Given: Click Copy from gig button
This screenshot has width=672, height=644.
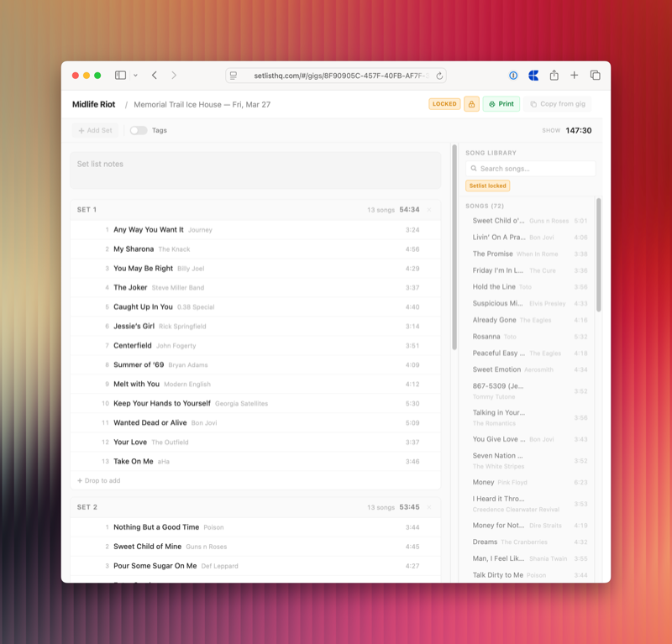Looking at the screenshot, I should tap(558, 104).
